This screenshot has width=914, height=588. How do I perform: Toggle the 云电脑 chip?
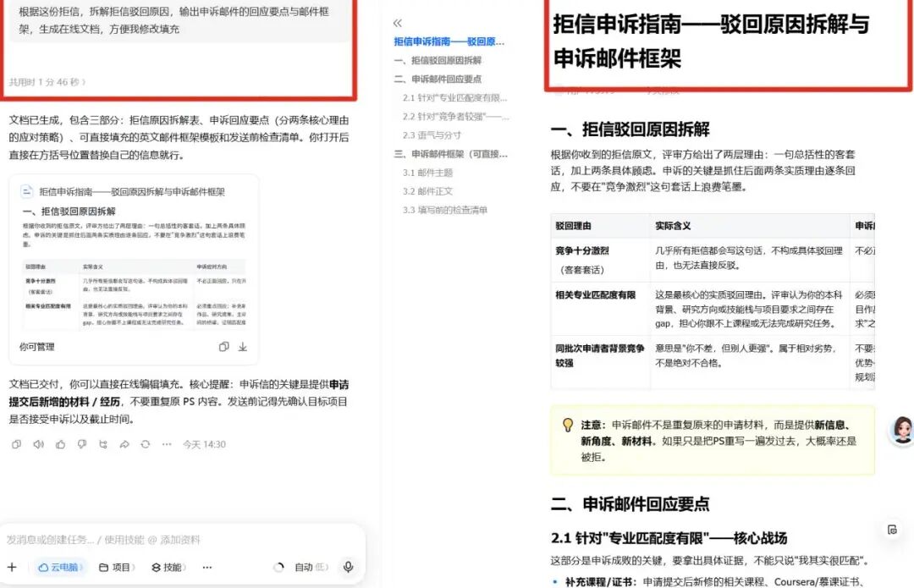coord(61,567)
